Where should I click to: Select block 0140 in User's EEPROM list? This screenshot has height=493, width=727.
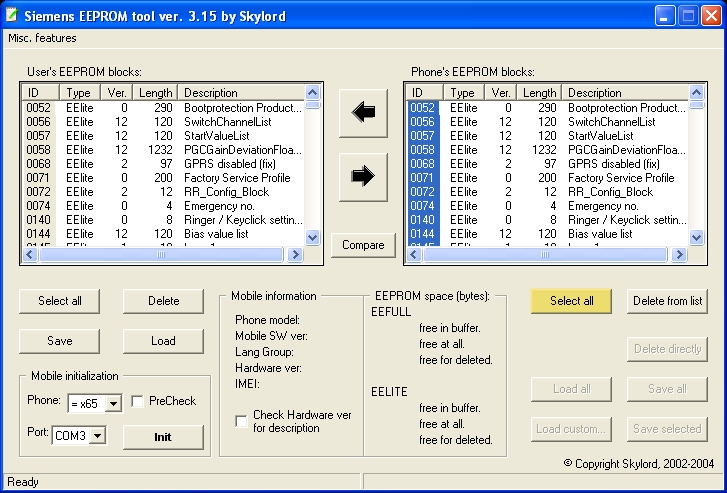point(164,220)
